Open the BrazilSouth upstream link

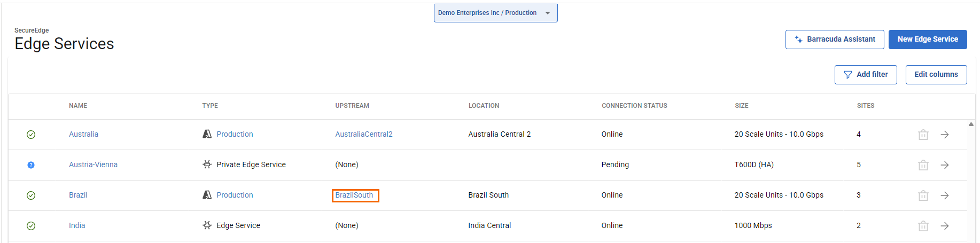coord(354,195)
